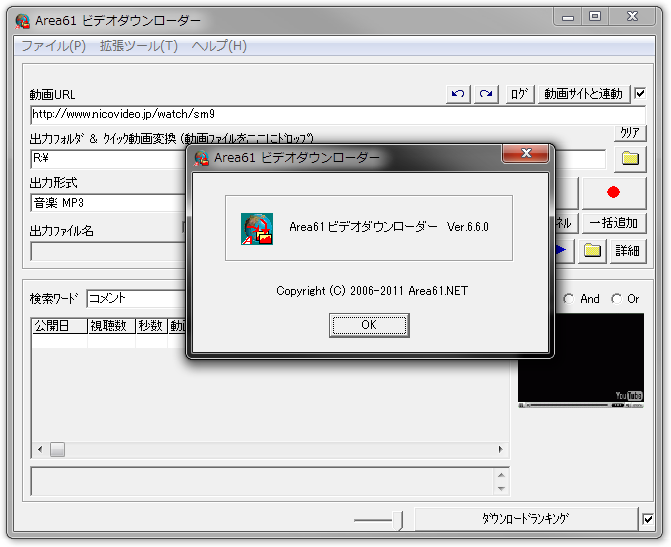Open the output folder browse icon

pos(630,158)
